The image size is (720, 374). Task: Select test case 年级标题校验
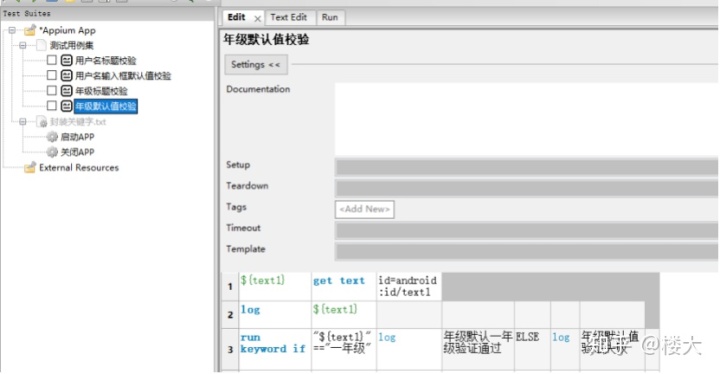click(x=101, y=91)
